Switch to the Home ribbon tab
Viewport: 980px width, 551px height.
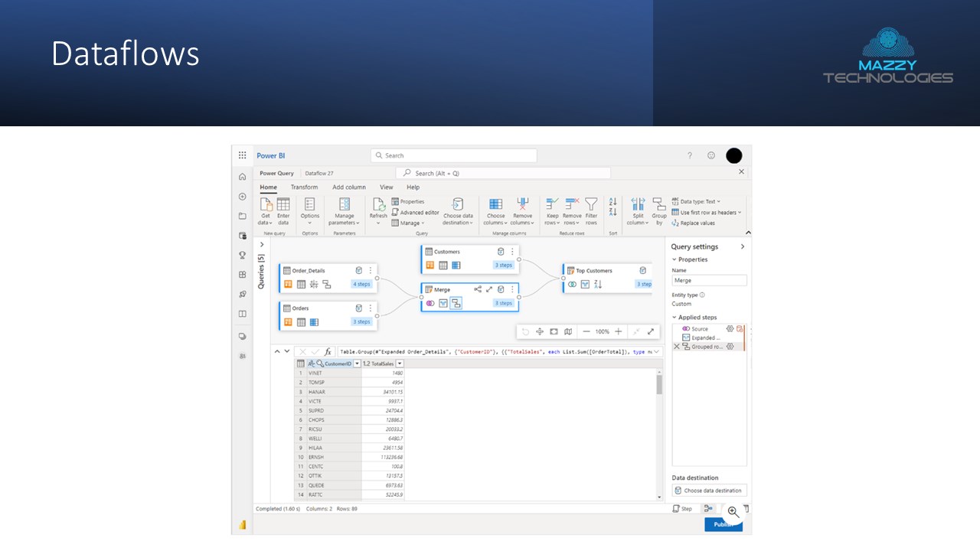click(268, 187)
